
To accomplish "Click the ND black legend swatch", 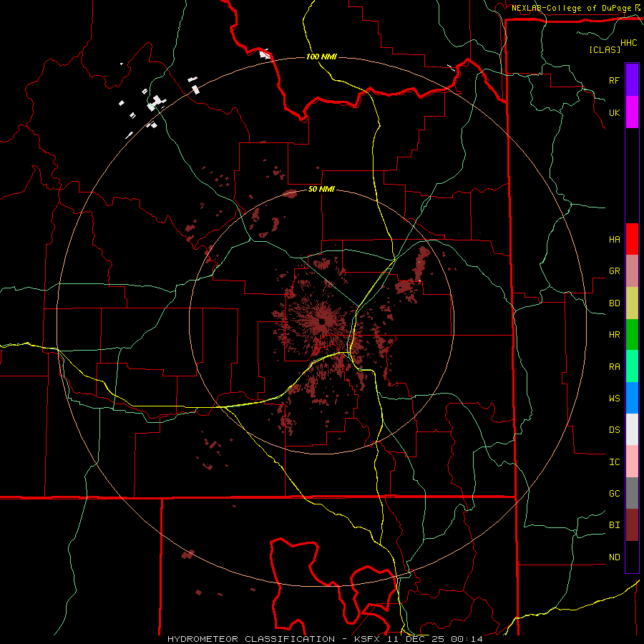I will 632,557.
